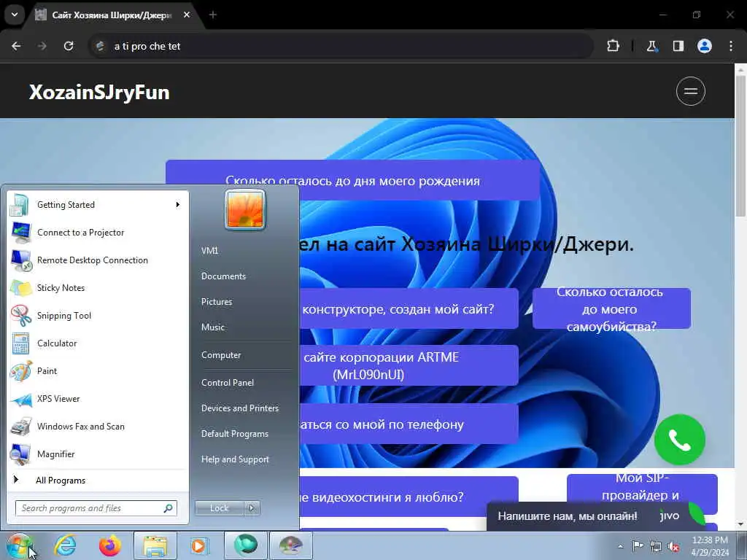Open Pictures from Start menu

click(217, 302)
